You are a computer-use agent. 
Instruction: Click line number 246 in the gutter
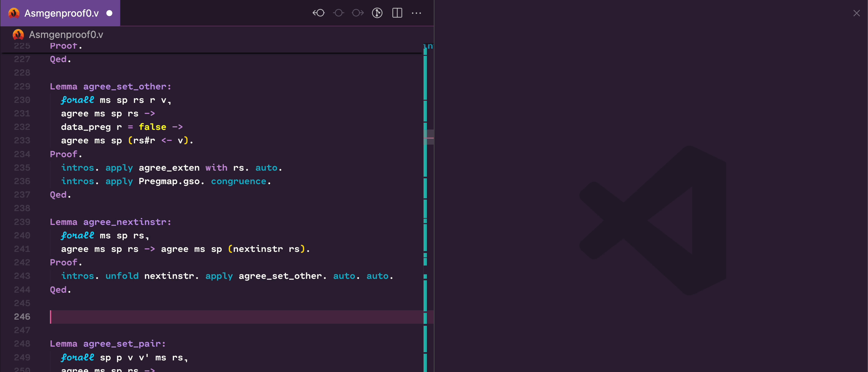tap(22, 317)
